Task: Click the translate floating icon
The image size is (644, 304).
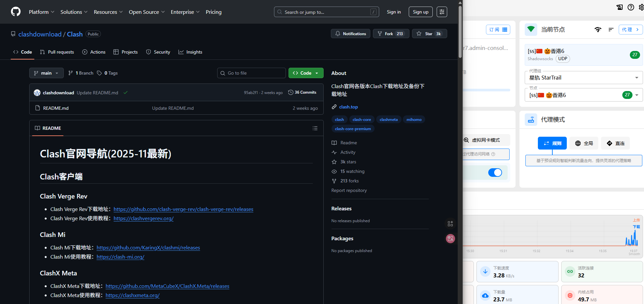Action: coord(450,239)
